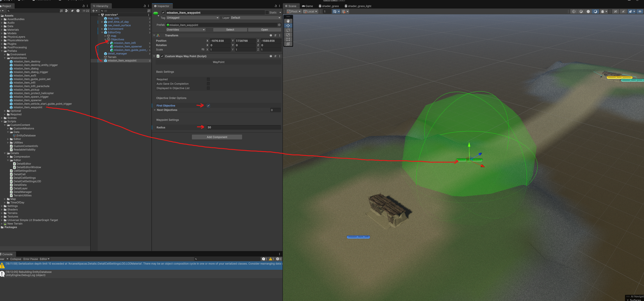Toggle 2D view mode in Scene

click(615, 12)
